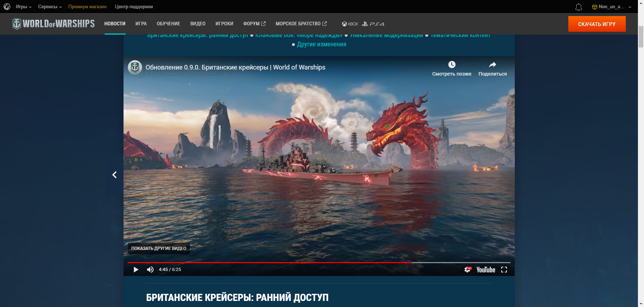644x307 pixels.
Task: Click Поделиться share arrow icon
Action: [x=493, y=65]
